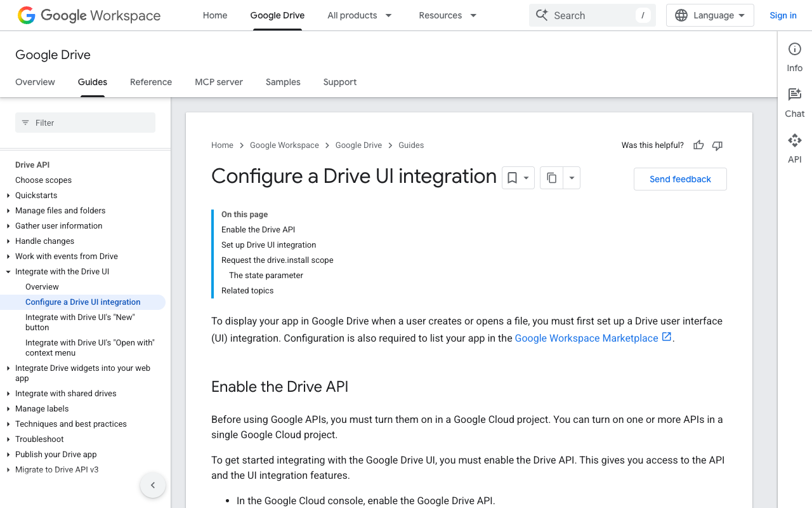Click the Google Workspace breadcrumb link
This screenshot has width=812, height=508.
point(284,145)
